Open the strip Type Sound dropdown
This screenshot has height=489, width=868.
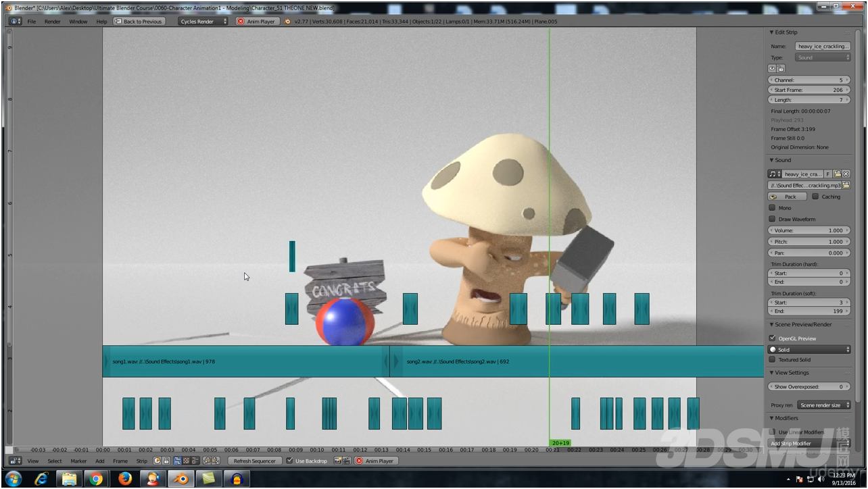[823, 57]
